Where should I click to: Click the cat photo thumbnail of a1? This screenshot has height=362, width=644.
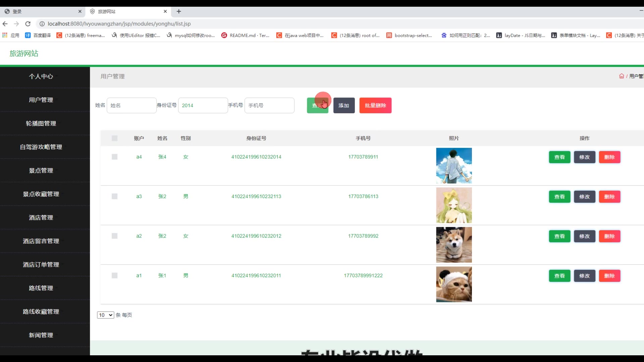(x=454, y=284)
